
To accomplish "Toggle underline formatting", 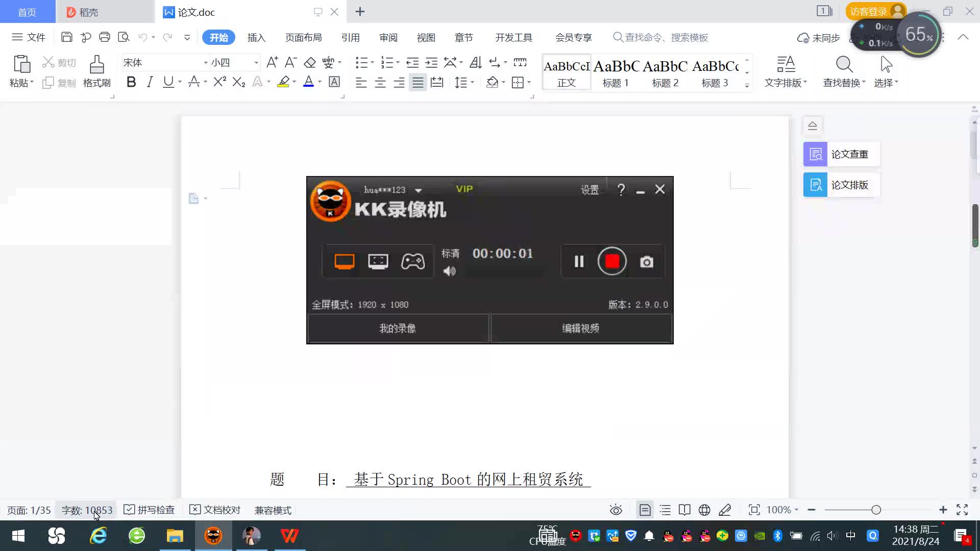I will tap(168, 82).
